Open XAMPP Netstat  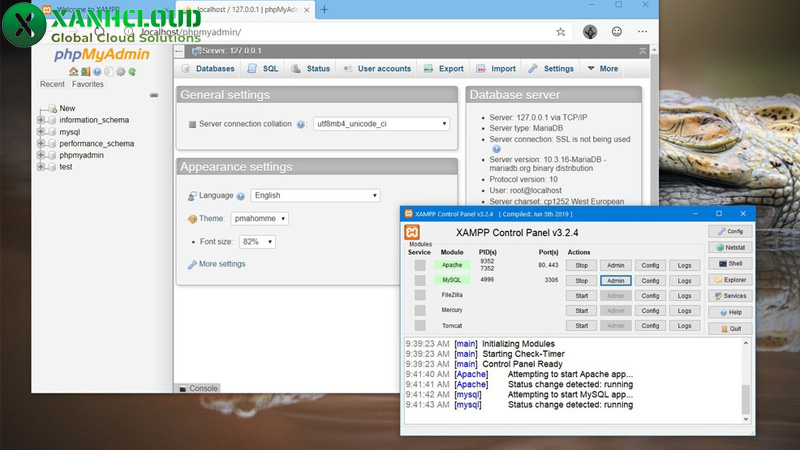click(x=730, y=247)
